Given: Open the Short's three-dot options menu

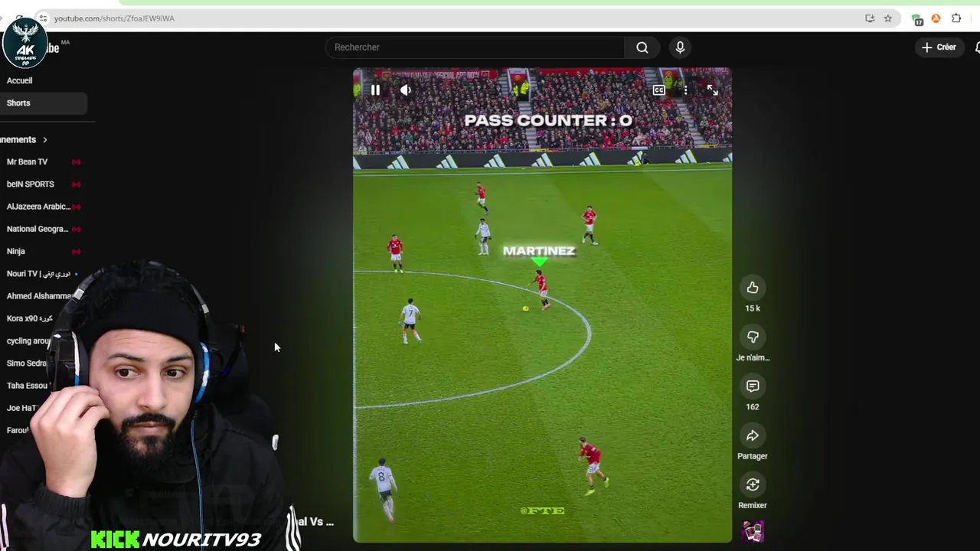Looking at the screenshot, I should coord(685,90).
